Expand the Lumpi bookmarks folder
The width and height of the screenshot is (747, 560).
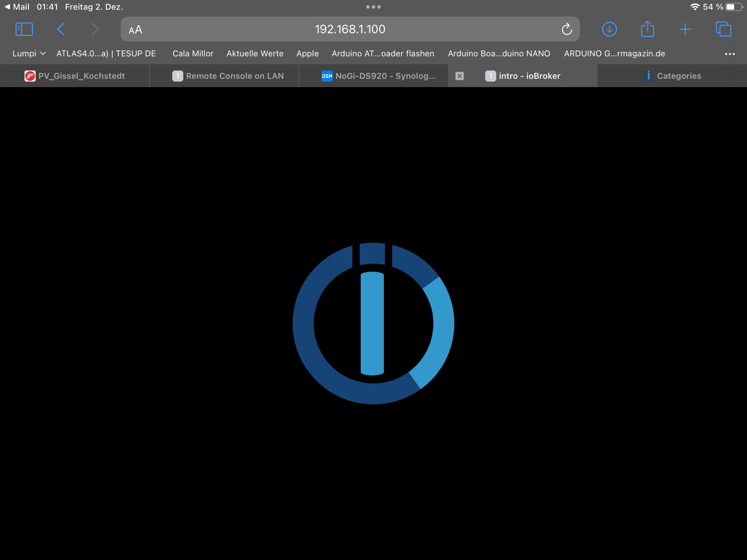(29, 54)
